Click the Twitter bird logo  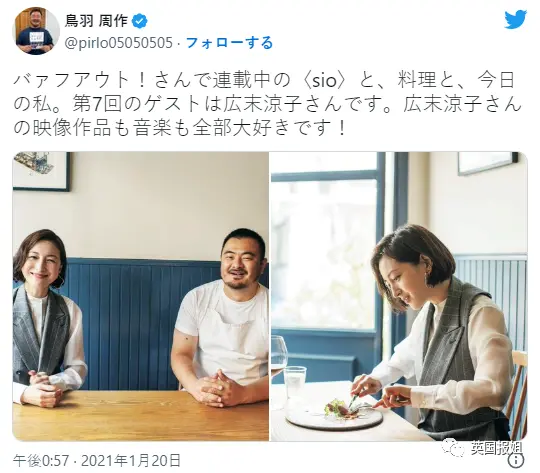515,20
